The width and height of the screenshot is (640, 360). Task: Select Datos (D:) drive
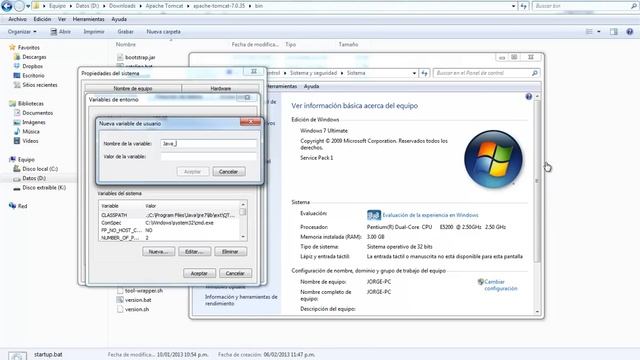(34, 178)
